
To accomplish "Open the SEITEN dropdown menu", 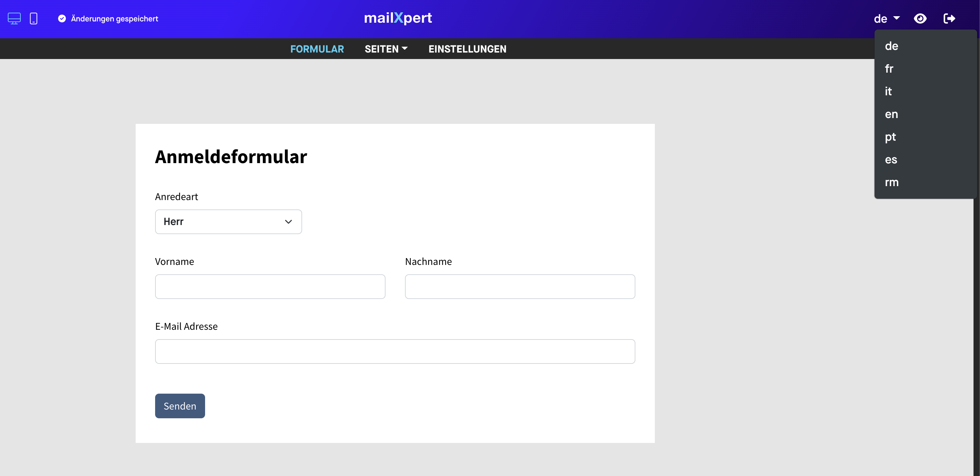I will pos(386,49).
